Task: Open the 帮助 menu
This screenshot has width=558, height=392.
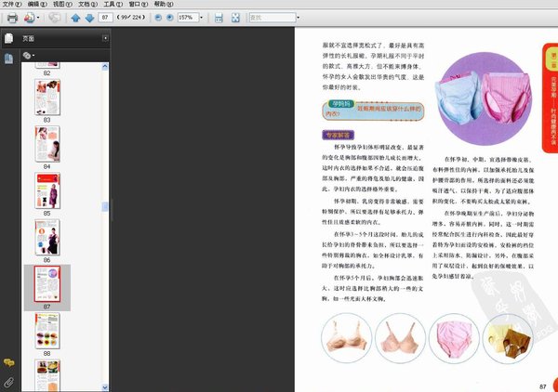Action: (x=166, y=5)
